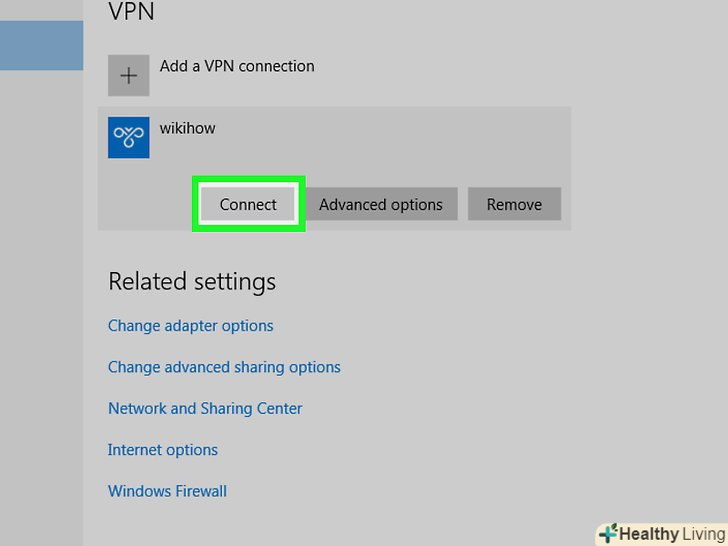This screenshot has width=728, height=546.
Task: Click the 'Add a VPN connection' label
Action: pyautogui.click(x=237, y=66)
